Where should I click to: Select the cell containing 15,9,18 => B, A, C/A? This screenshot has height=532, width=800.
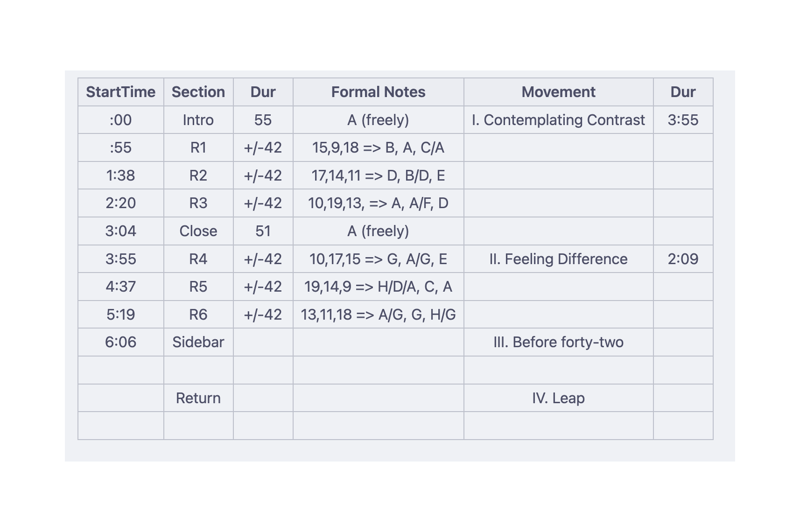coord(379,147)
